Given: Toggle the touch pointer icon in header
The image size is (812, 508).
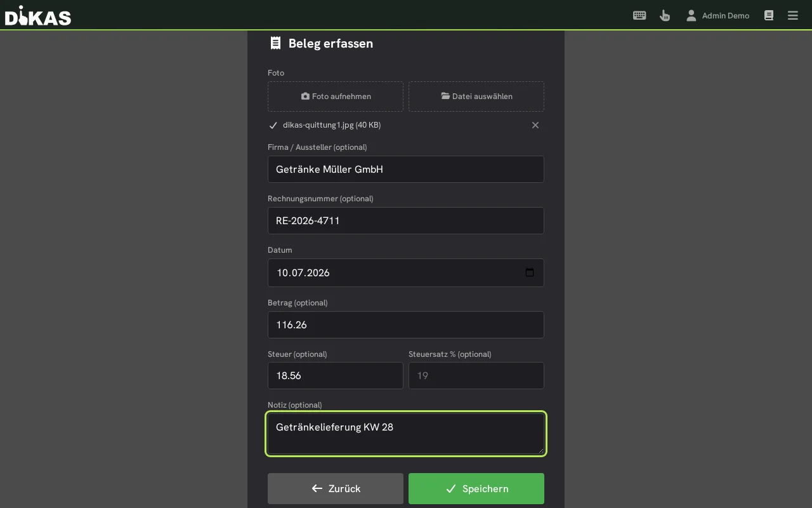Looking at the screenshot, I should [665, 15].
